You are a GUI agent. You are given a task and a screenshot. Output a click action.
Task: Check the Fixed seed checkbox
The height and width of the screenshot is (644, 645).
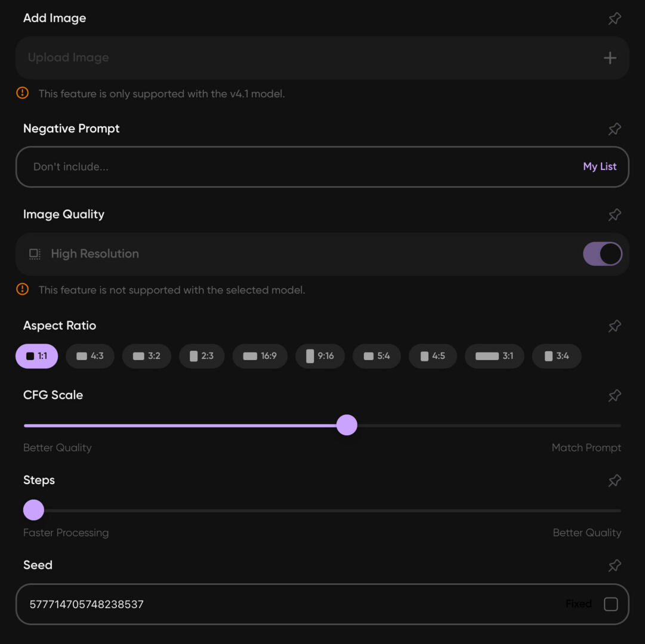coord(610,604)
